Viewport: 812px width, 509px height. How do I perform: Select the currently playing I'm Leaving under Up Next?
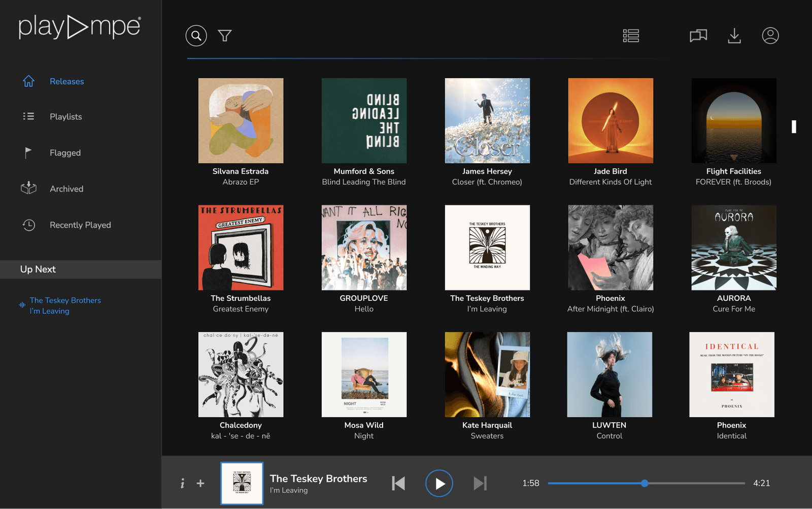[65, 305]
